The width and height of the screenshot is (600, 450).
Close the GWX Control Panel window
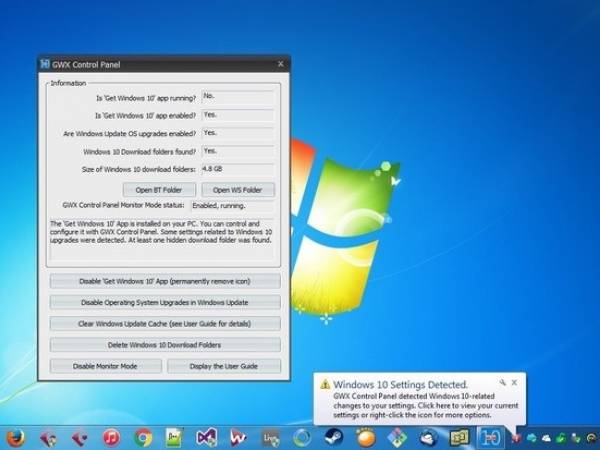coord(280,64)
